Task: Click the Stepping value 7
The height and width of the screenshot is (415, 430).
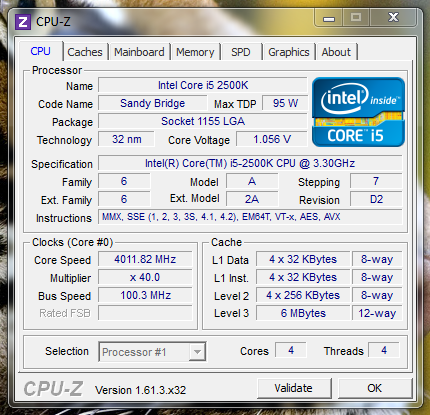Action: [x=376, y=181]
